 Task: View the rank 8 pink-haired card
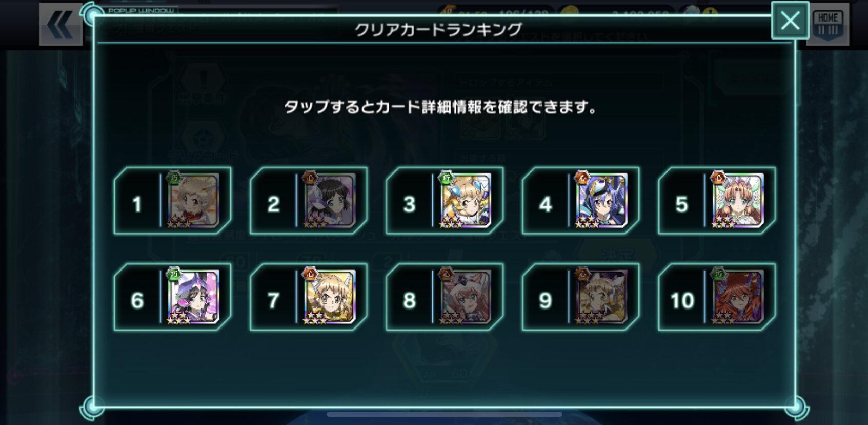coord(466,297)
